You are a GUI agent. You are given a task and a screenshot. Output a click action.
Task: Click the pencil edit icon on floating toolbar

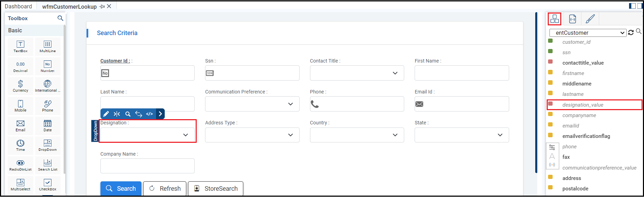(106, 114)
